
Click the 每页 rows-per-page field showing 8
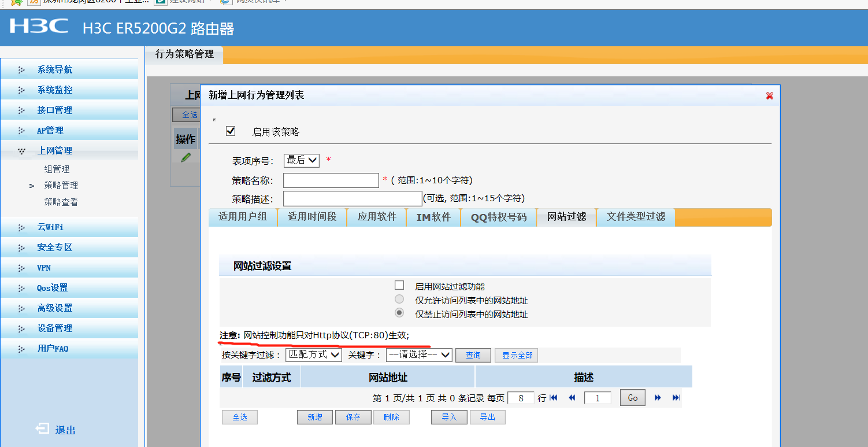(x=521, y=398)
